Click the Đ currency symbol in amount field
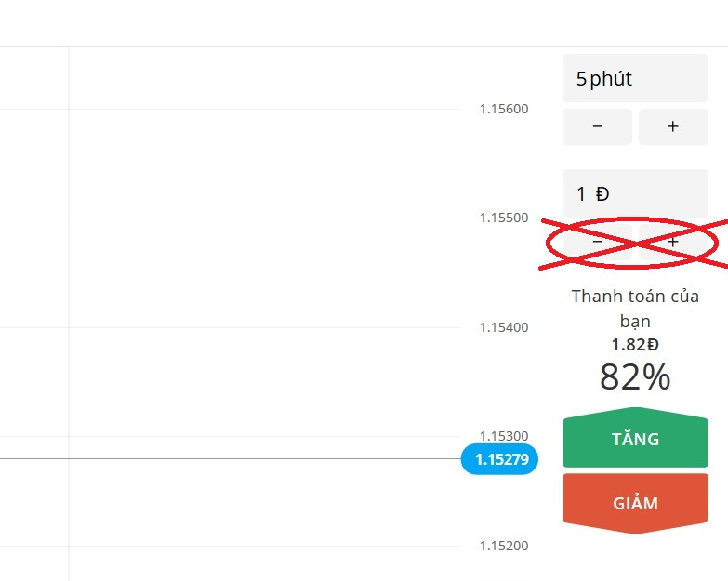This screenshot has height=581, width=728. pyautogui.click(x=602, y=193)
